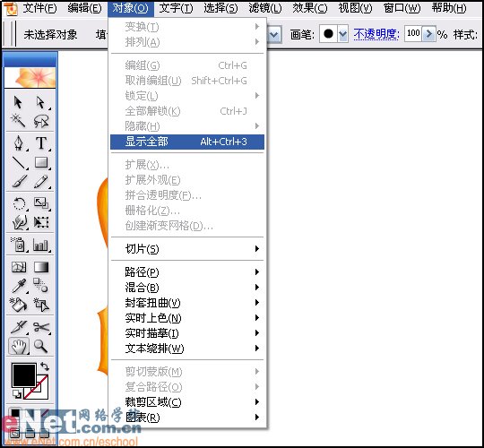Select the Scissors tool
484x448 pixels.
pos(41,327)
